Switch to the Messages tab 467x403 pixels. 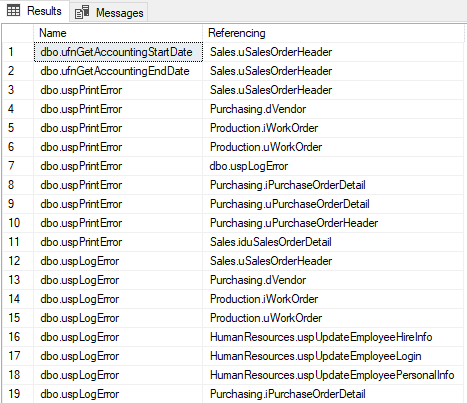click(109, 12)
